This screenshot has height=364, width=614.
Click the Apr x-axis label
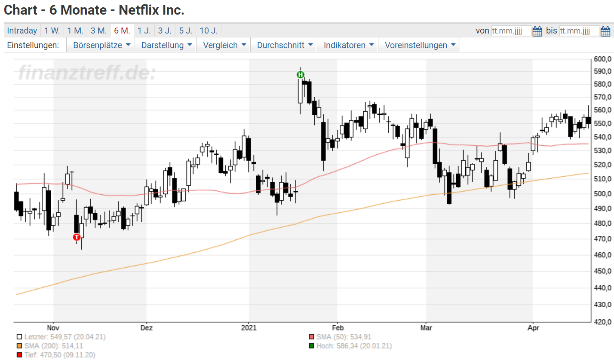(x=533, y=327)
